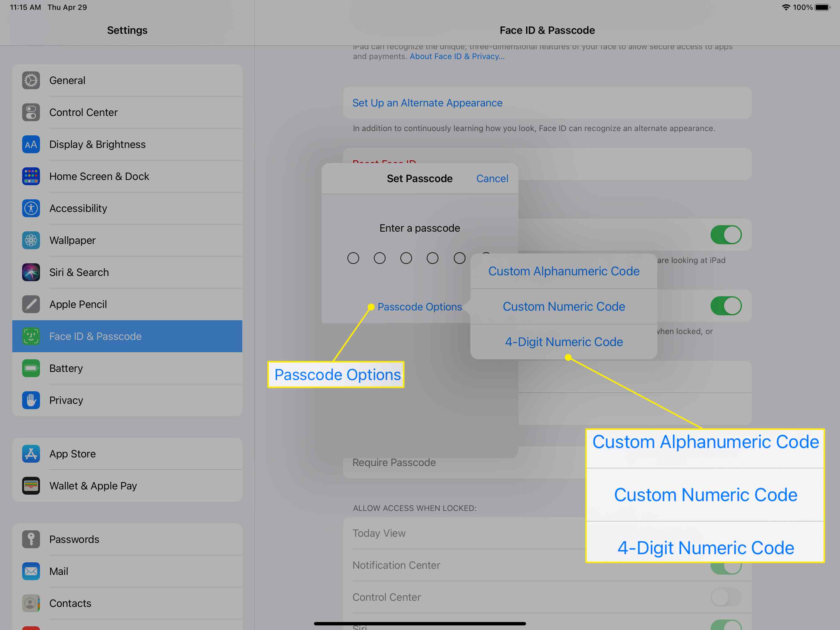The width and height of the screenshot is (840, 630).
Task: Open Passcode Options in Set Passcode dialog
Action: point(420,307)
